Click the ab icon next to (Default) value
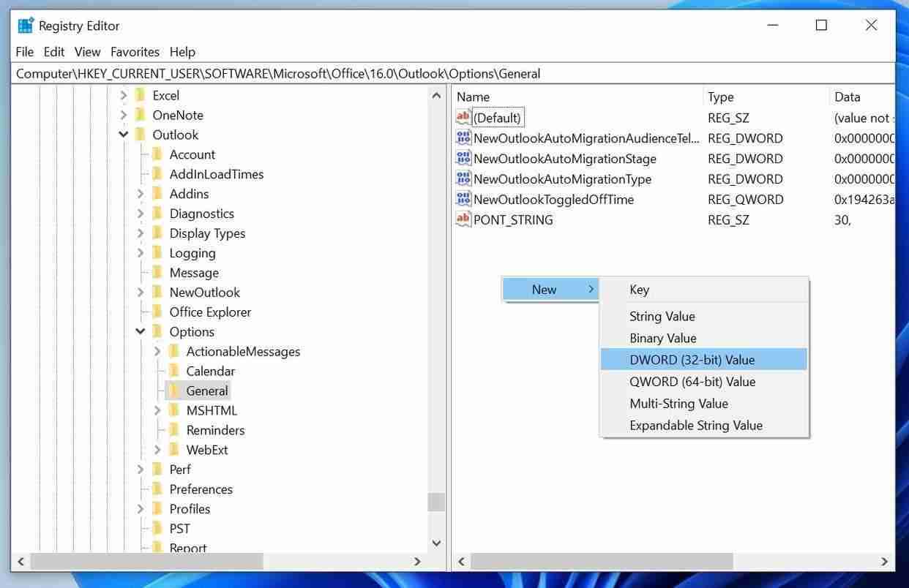 coord(463,116)
